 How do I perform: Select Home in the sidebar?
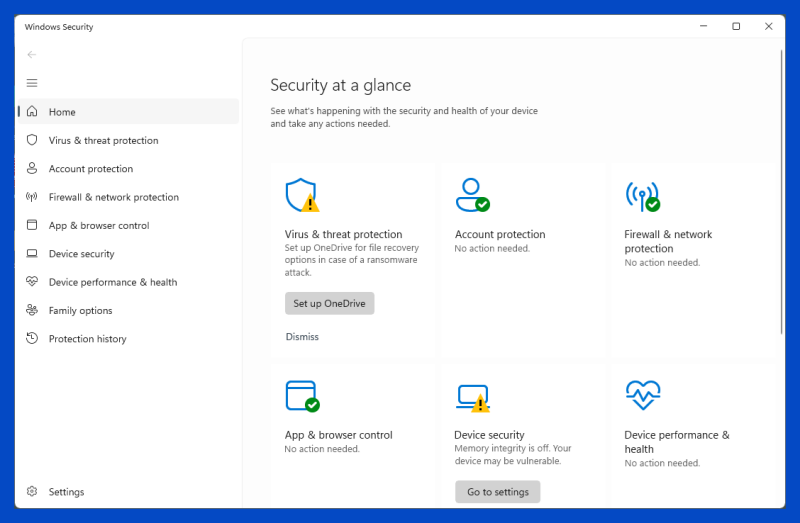point(128,112)
